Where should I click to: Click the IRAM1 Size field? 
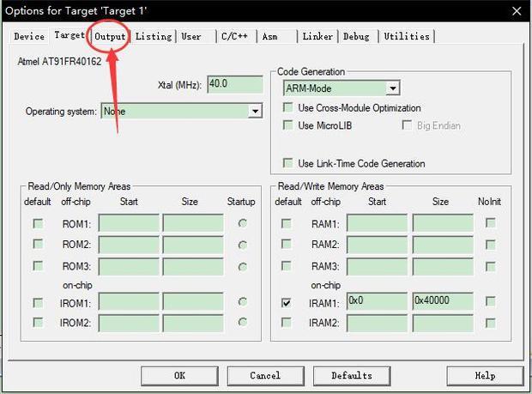tap(443, 301)
